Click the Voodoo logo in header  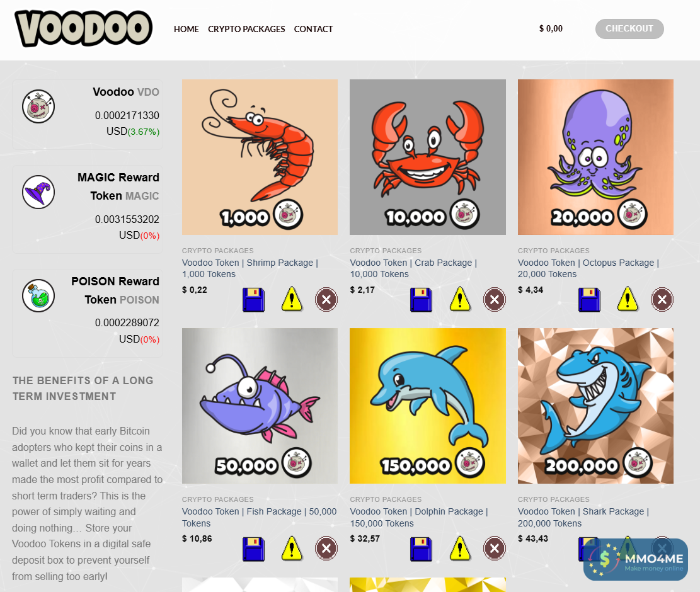pyautogui.click(x=83, y=28)
